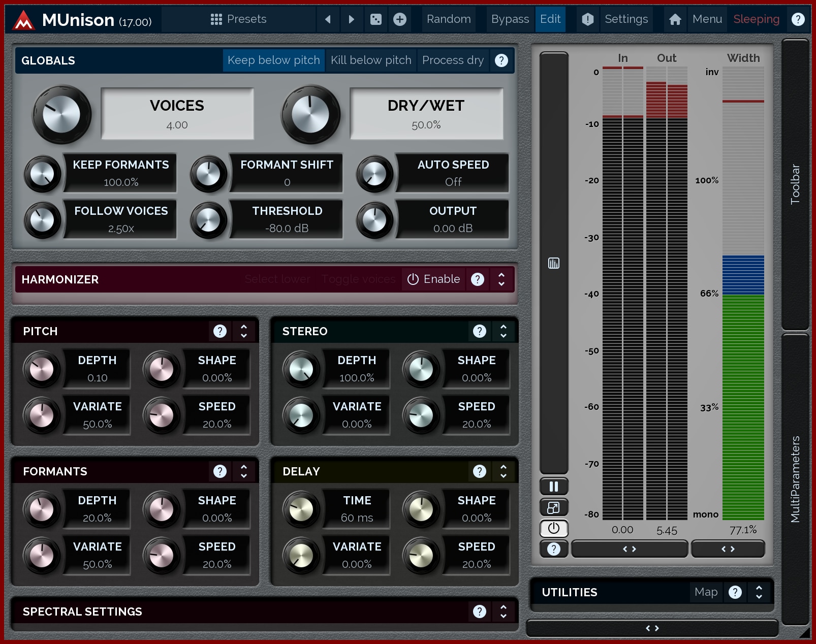816x644 pixels.
Task: Click the Map button in Utilities
Action: tap(706, 592)
